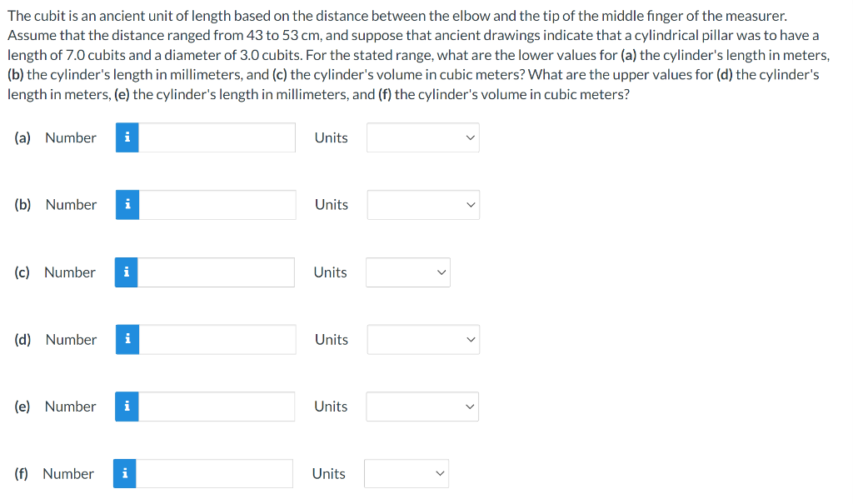Click the info icon for part (d)
Image resolution: width=853 pixels, height=504 pixels.
[x=127, y=340]
